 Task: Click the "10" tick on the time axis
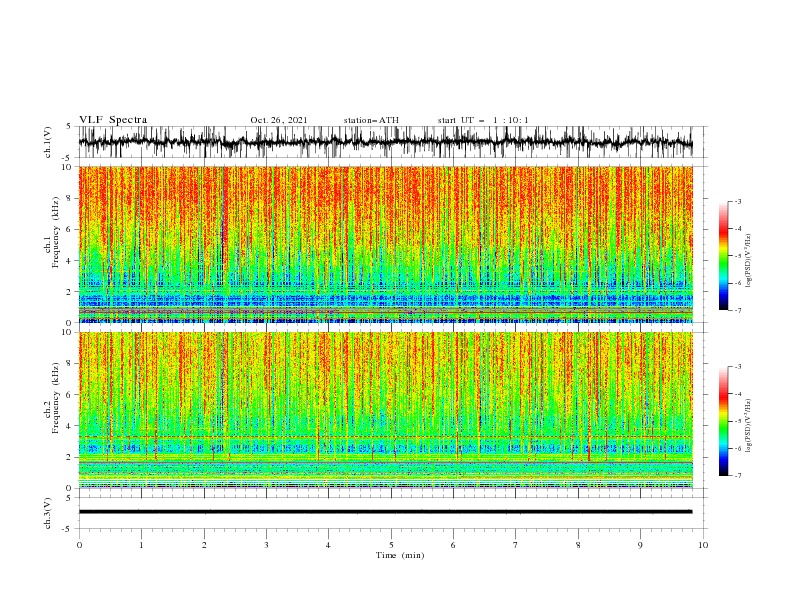[x=703, y=545]
